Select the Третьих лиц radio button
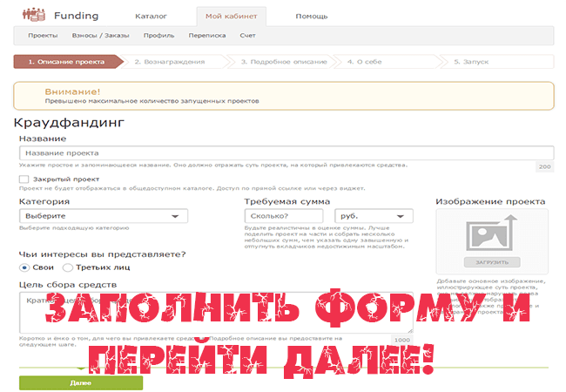The image size is (566, 392). pos(68,267)
